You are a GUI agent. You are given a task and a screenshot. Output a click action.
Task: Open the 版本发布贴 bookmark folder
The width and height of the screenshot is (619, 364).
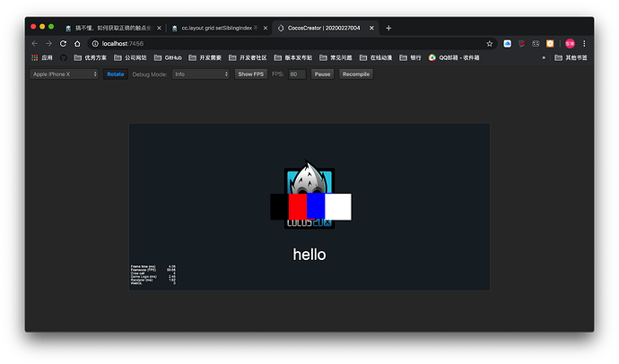(293, 58)
